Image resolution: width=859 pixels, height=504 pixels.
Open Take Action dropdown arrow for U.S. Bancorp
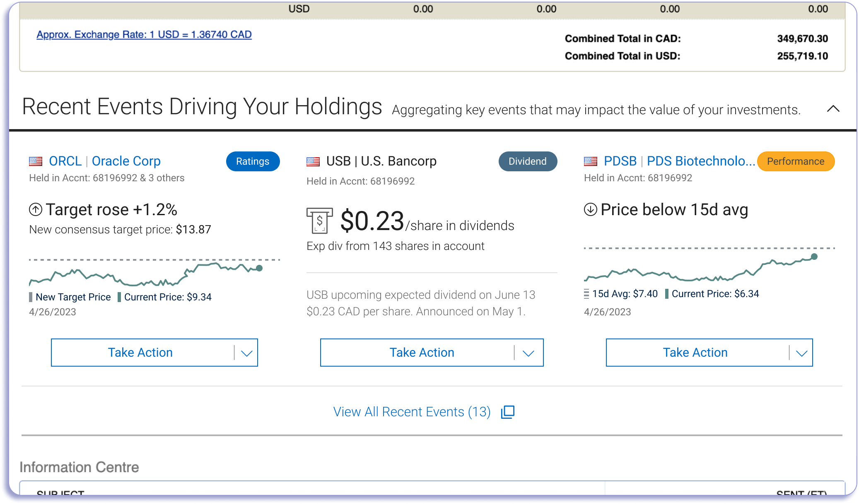point(528,353)
